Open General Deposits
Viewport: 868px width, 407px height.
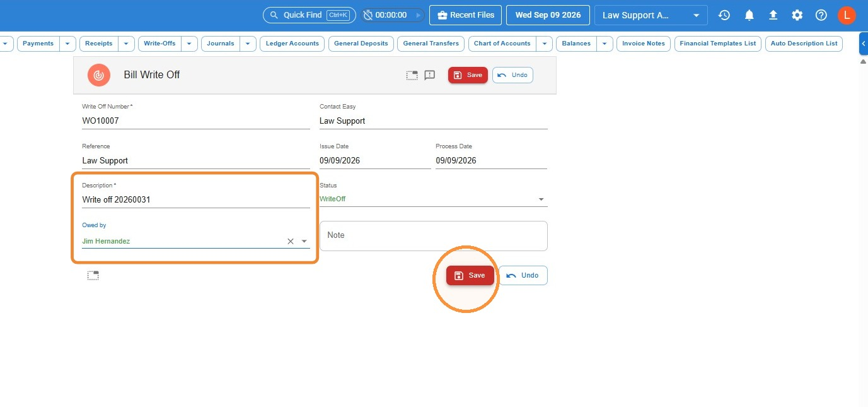(361, 44)
